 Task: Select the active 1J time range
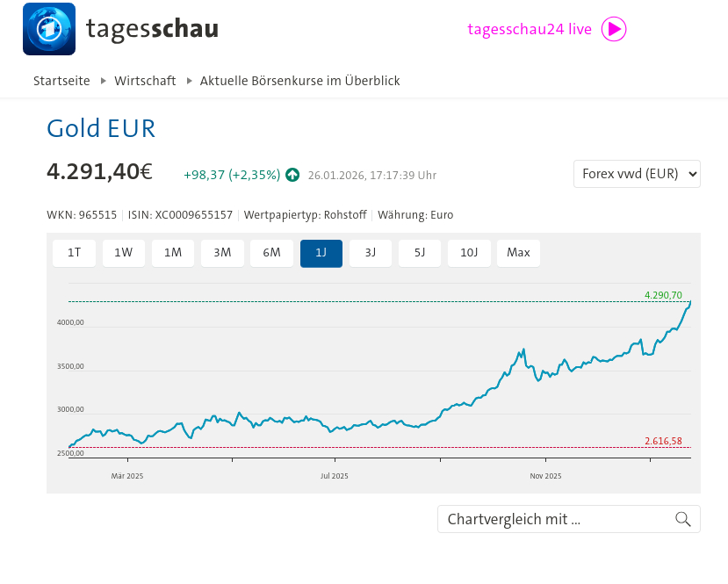coord(321,253)
